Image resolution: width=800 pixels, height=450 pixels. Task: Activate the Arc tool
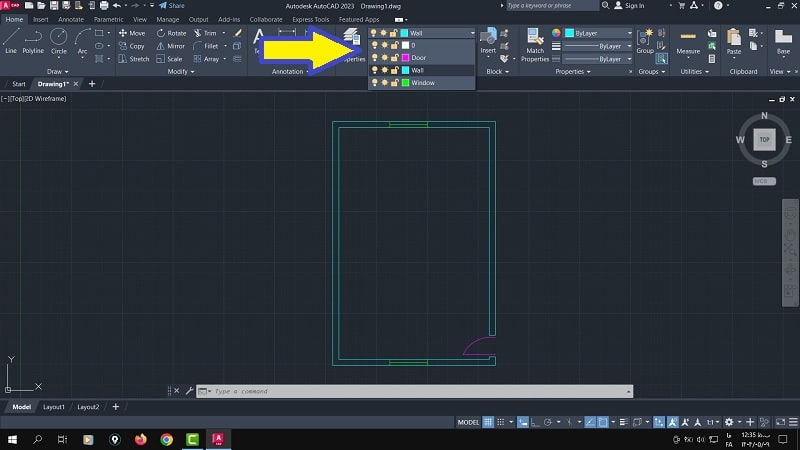coord(82,41)
